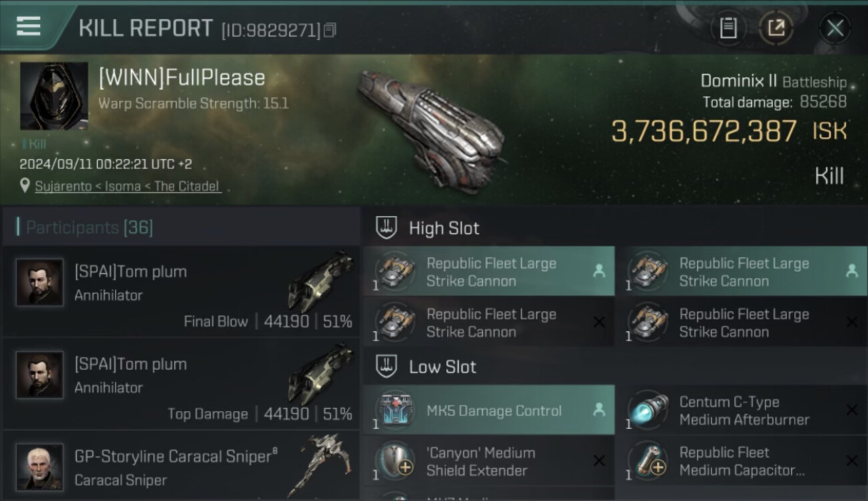Close the kill report window
This screenshot has width=868, height=501.
[x=835, y=28]
